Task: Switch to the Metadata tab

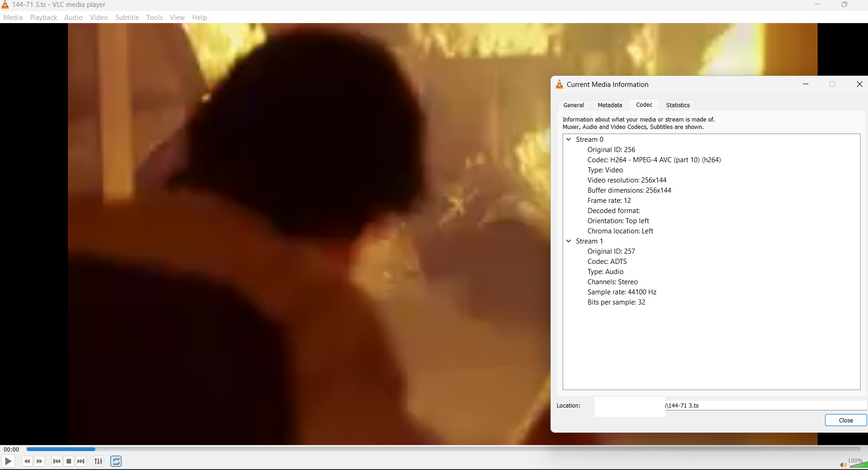Action: (x=610, y=105)
